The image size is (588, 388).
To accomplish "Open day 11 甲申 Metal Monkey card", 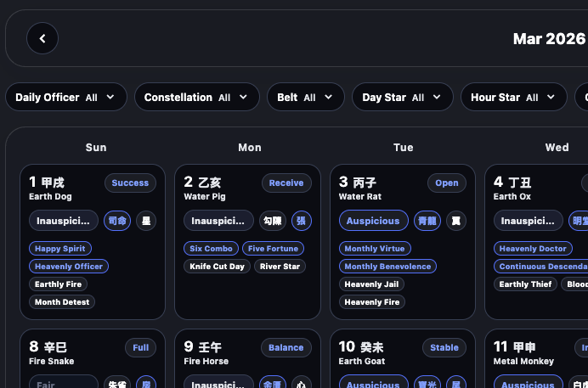I will click(x=536, y=358).
